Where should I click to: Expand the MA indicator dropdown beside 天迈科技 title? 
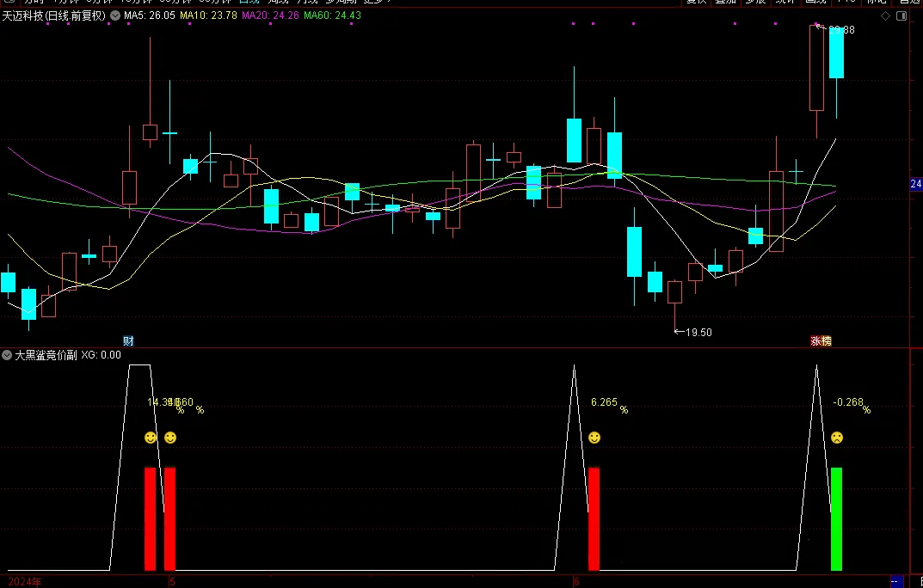[x=115, y=15]
